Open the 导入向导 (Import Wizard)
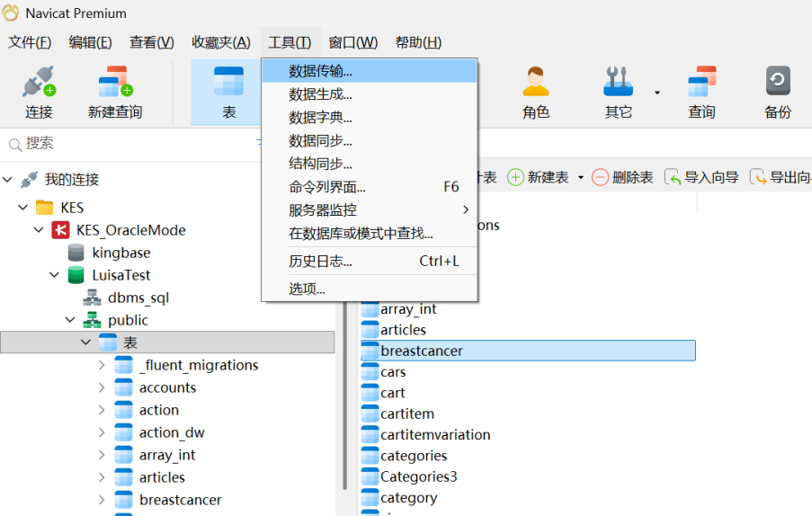The width and height of the screenshot is (812, 516). point(701,177)
